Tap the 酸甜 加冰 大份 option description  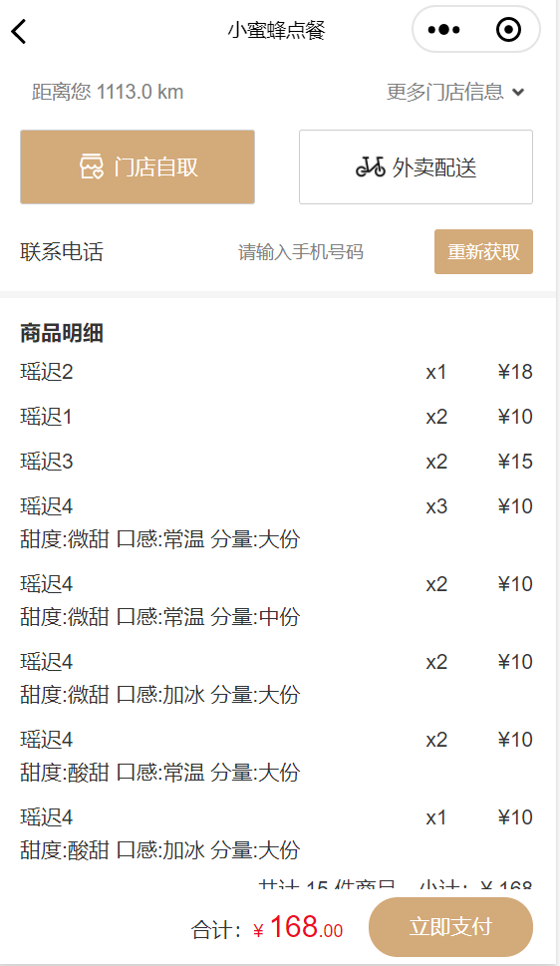(160, 850)
